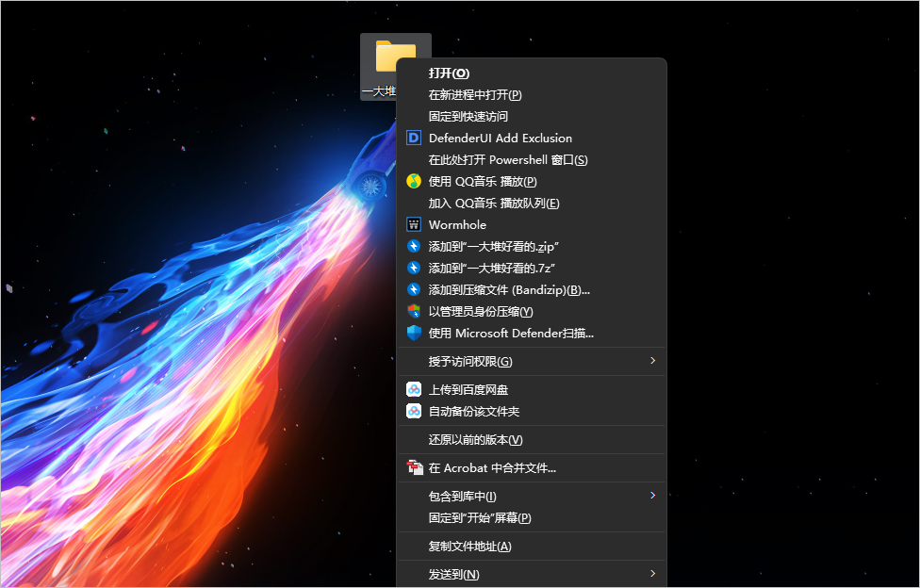
Task: Expand the 发送到 submenu arrow
Action: [652, 574]
